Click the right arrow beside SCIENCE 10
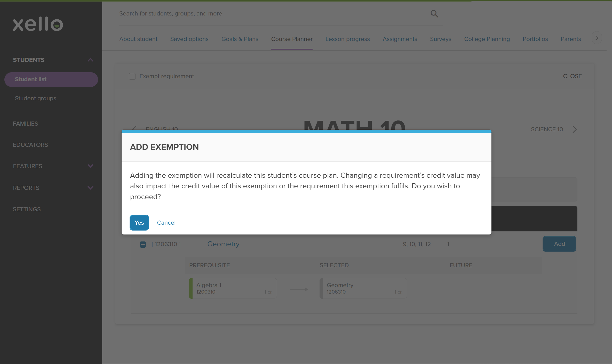The width and height of the screenshot is (612, 364). tap(575, 129)
